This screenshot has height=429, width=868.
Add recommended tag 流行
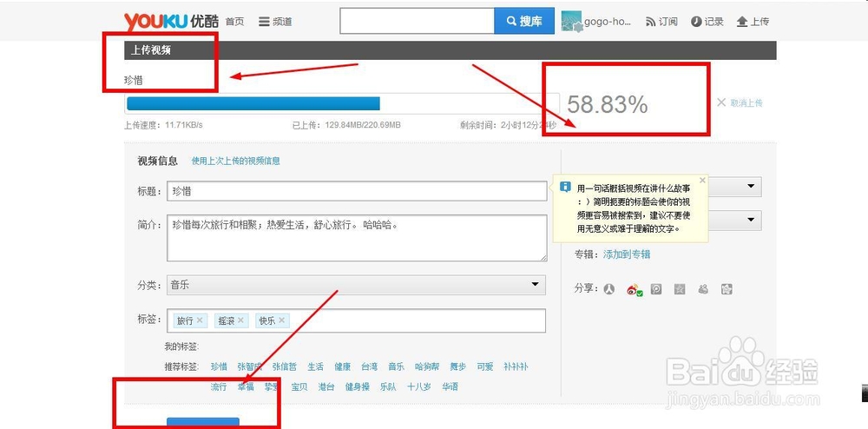point(219,387)
